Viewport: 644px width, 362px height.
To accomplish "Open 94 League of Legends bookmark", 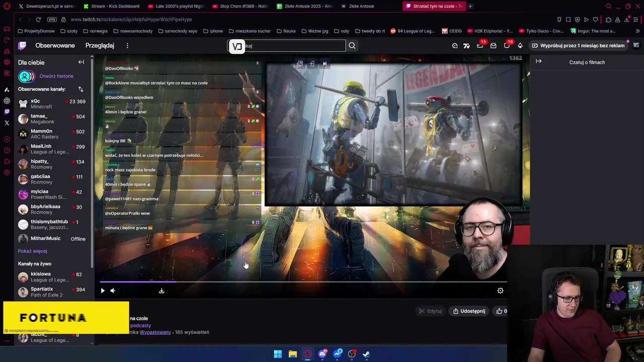I will pyautogui.click(x=413, y=31).
